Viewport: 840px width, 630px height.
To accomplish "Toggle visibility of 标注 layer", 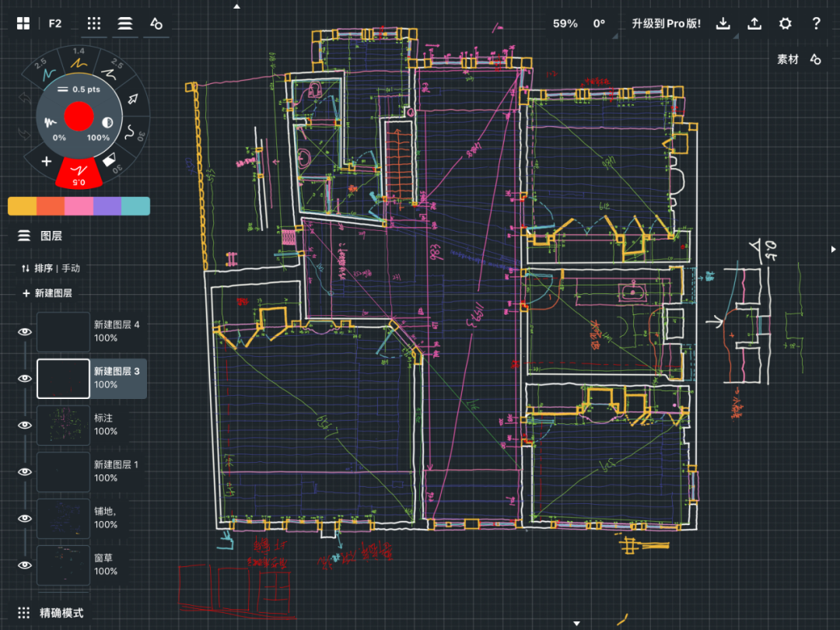I will coord(25,425).
